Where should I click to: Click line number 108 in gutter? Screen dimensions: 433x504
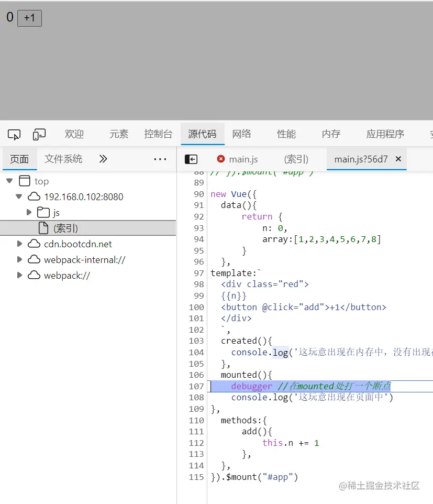pyautogui.click(x=196, y=397)
